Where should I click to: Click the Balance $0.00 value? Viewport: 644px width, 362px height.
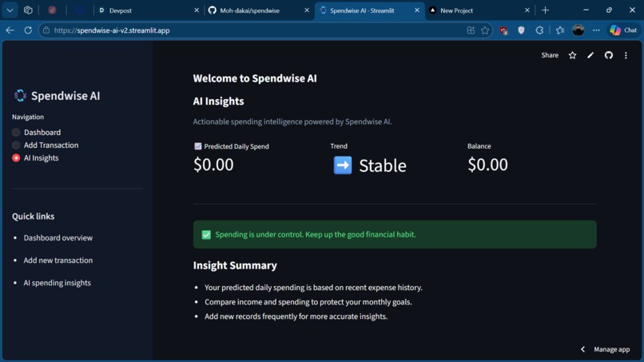(487, 165)
